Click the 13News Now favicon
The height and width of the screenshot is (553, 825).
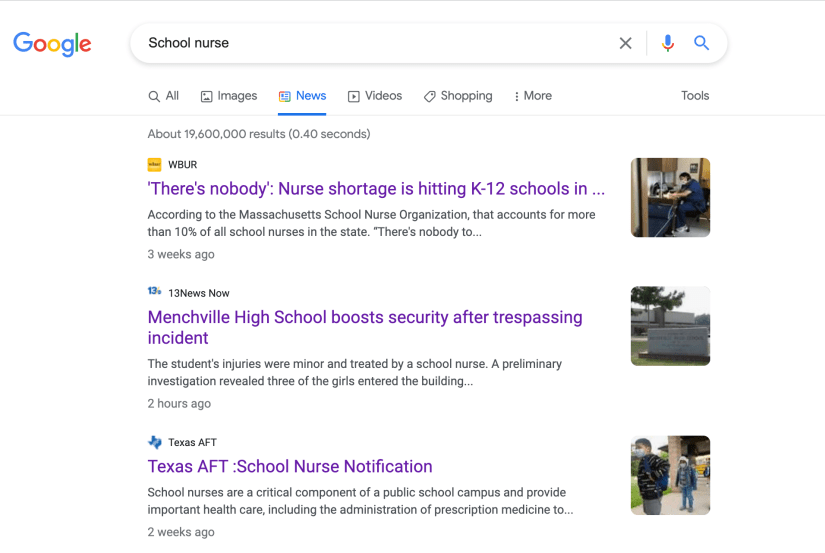pos(154,291)
